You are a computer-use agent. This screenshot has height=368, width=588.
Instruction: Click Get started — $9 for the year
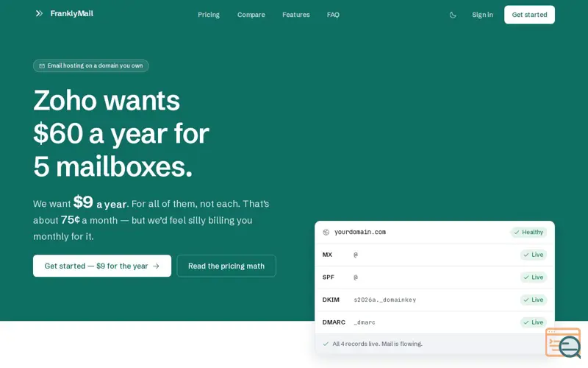coord(102,266)
